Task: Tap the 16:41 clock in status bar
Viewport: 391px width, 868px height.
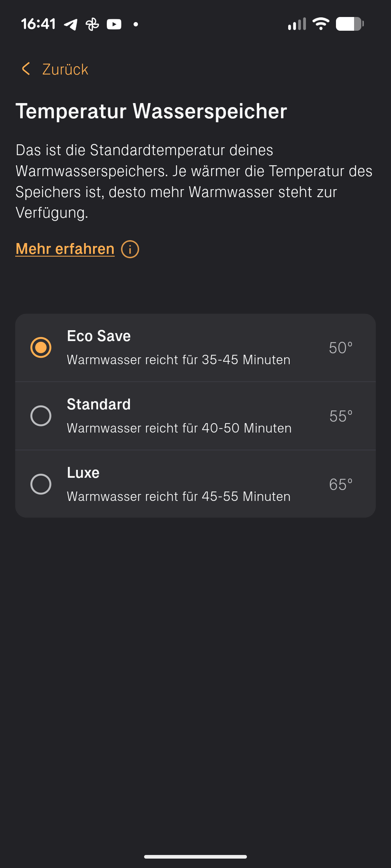Action: (x=38, y=24)
